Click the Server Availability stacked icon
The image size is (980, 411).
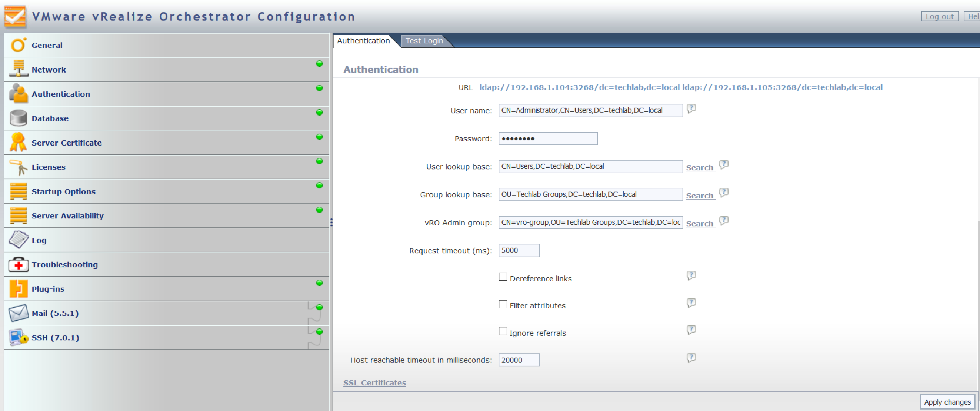[x=18, y=215]
